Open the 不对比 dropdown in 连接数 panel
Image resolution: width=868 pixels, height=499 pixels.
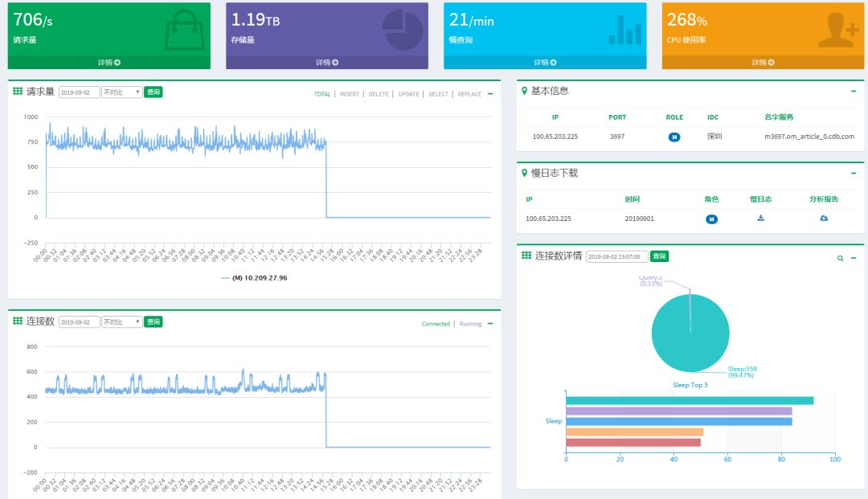coord(122,322)
